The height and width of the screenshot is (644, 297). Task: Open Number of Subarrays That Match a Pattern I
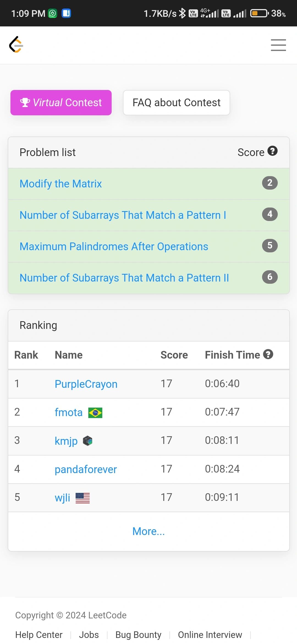[123, 215]
